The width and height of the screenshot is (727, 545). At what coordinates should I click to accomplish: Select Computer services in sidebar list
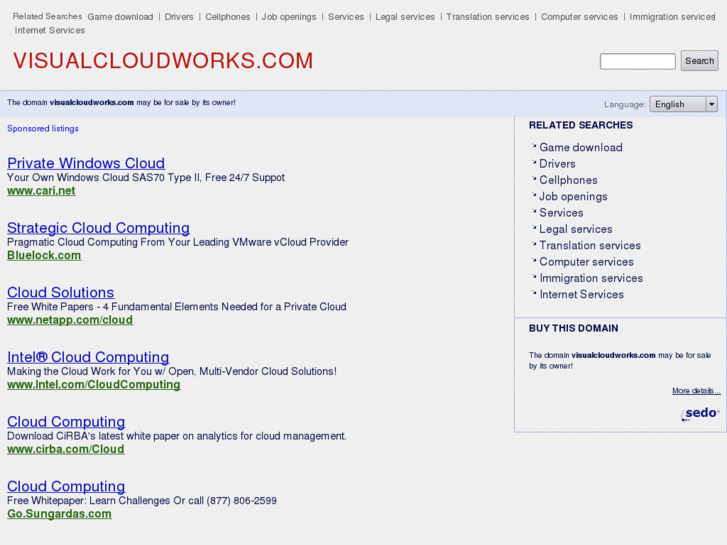pyautogui.click(x=587, y=262)
